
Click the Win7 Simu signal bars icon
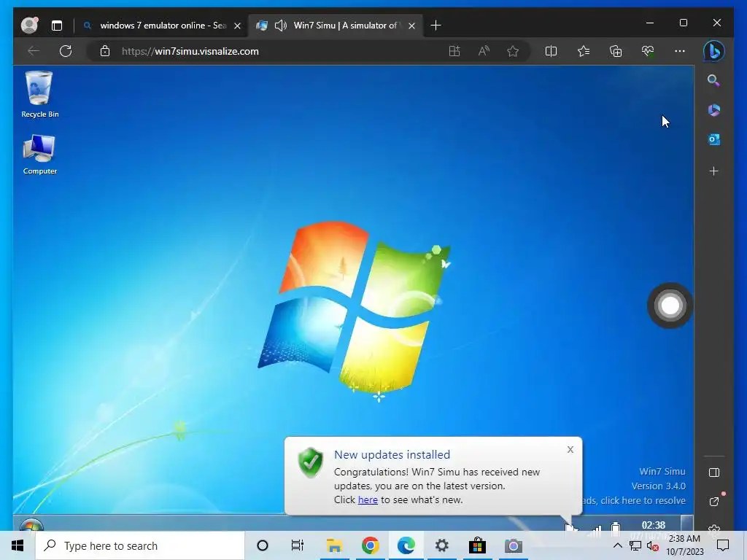[x=595, y=528]
